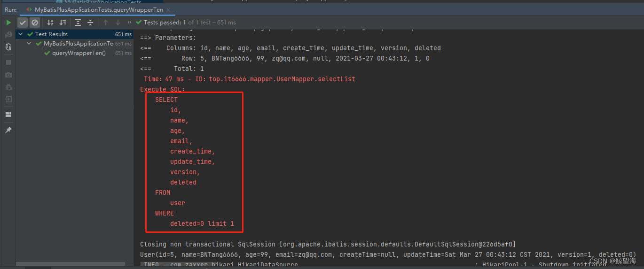Click the 'update_time,' SQL column line

[x=193, y=161]
